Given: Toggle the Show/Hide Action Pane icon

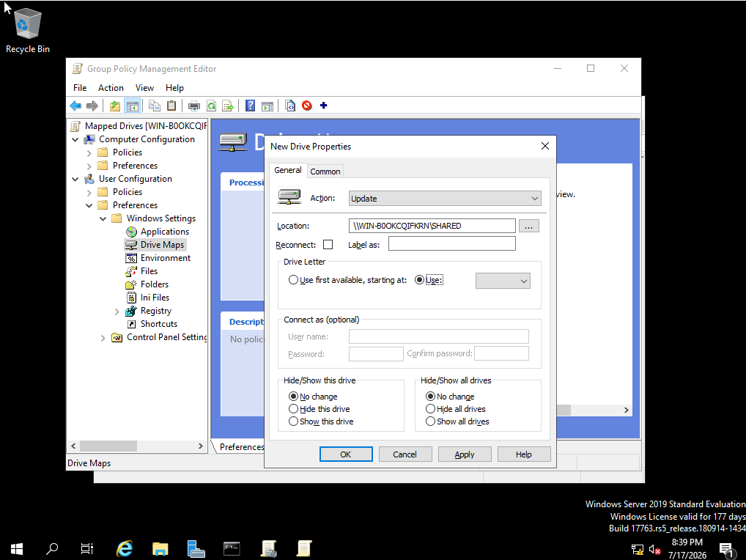Looking at the screenshot, I should [268, 106].
